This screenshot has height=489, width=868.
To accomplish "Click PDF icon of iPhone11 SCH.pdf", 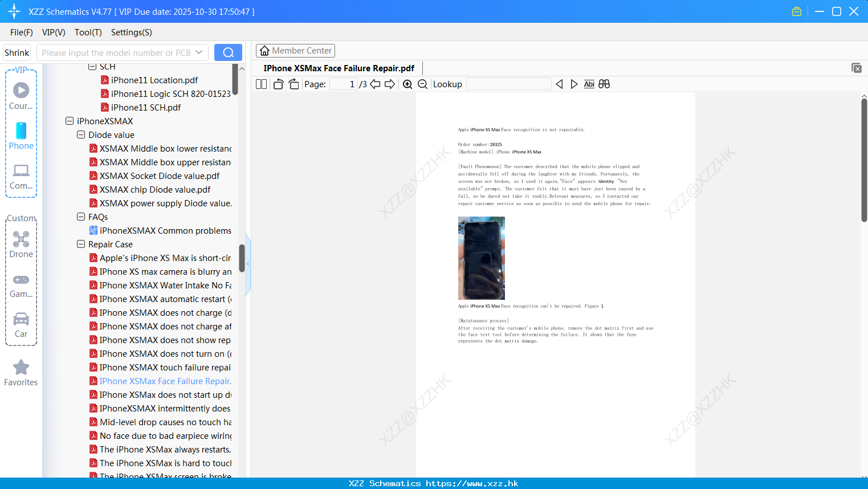I will pos(105,107).
